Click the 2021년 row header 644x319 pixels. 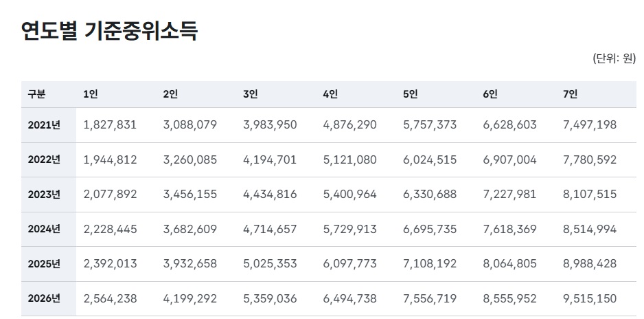44,125
